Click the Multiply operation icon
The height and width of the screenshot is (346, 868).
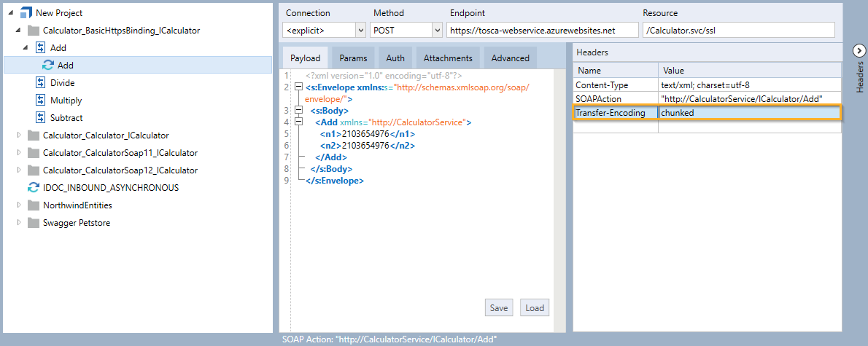[41, 101]
